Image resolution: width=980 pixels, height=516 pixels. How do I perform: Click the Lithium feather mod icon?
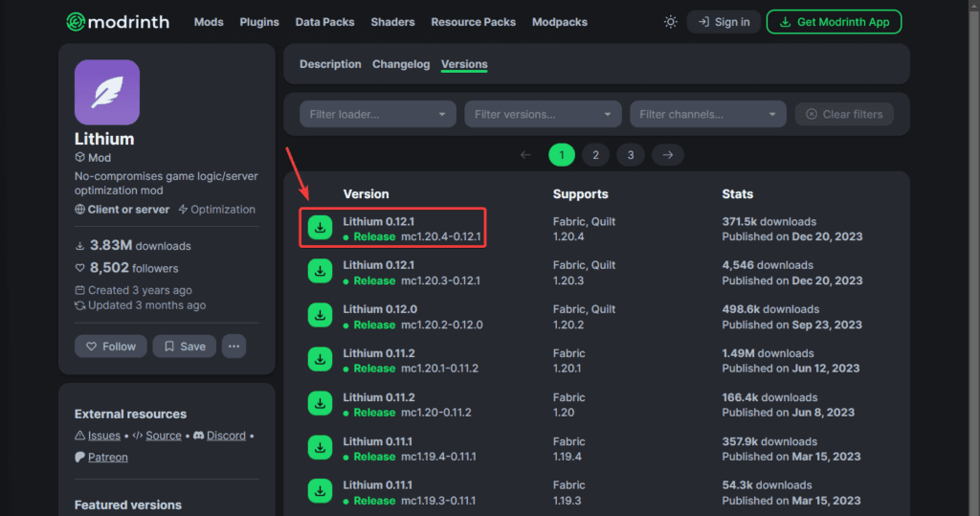point(107,92)
